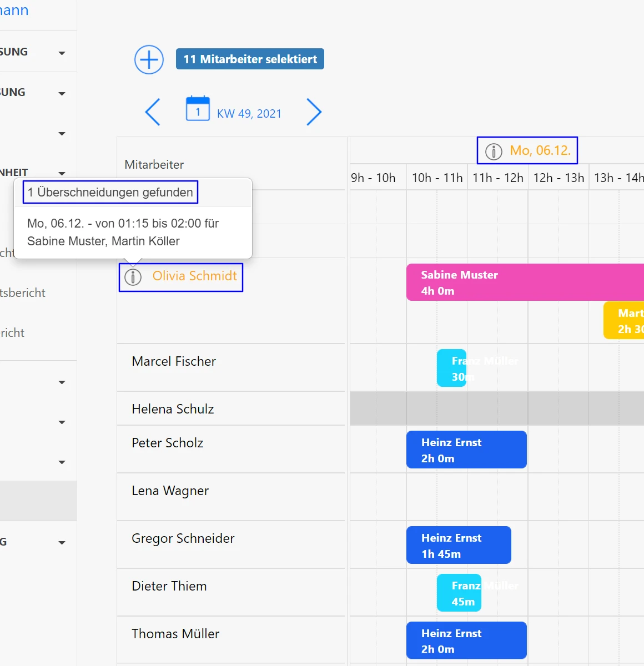
Task: Expand the first sidebar section ending in SUNG
Action: pos(62,53)
